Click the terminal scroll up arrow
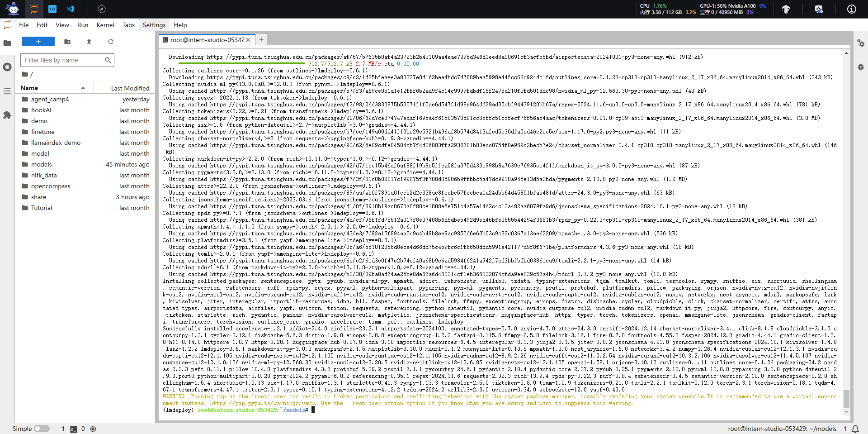Screen dimensions: 868x434 846,53
